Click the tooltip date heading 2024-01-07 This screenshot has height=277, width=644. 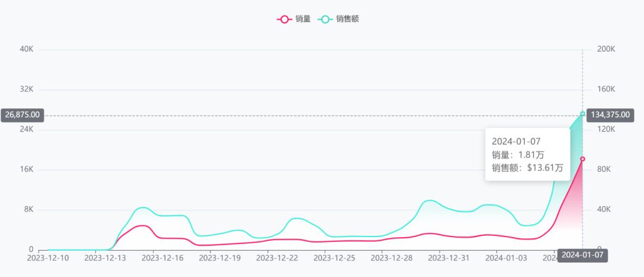(516, 141)
